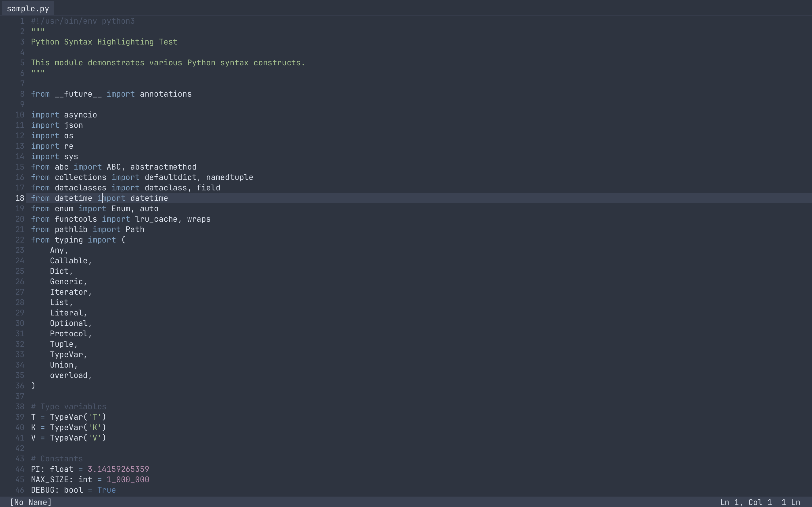Screen dimensions: 812x507
Task: Select the lru_cache import on line 20
Action: point(156,219)
